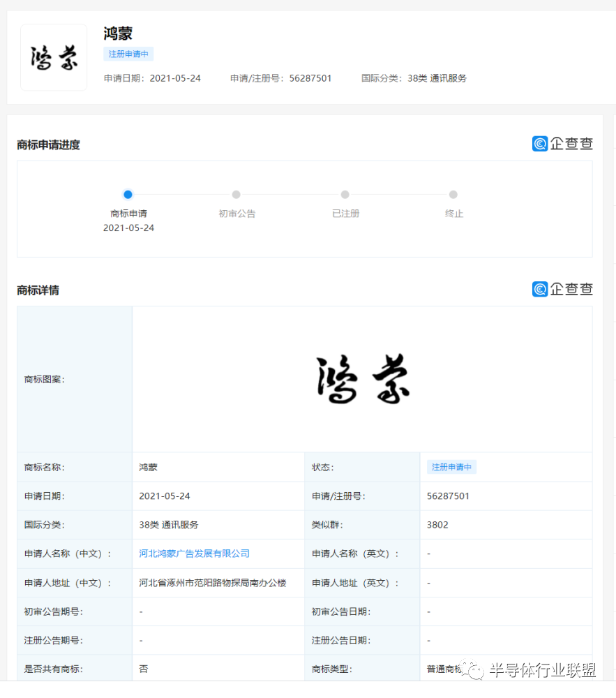
Task: Click the 商标图案 label cell
Action: click(x=75, y=379)
